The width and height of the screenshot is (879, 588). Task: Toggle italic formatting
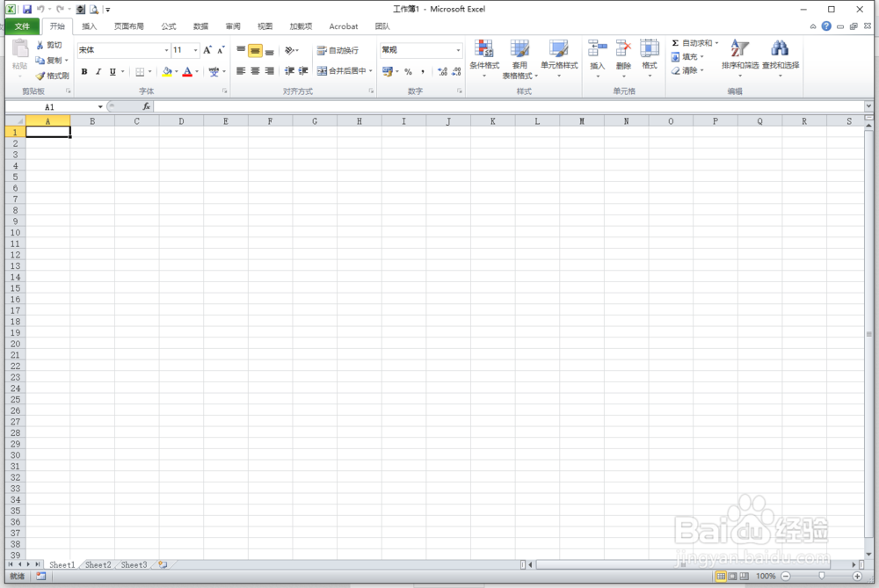pyautogui.click(x=98, y=71)
